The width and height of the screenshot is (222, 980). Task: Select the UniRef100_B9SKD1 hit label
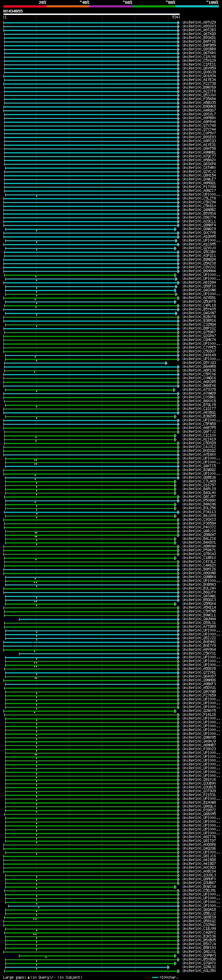(199, 38)
